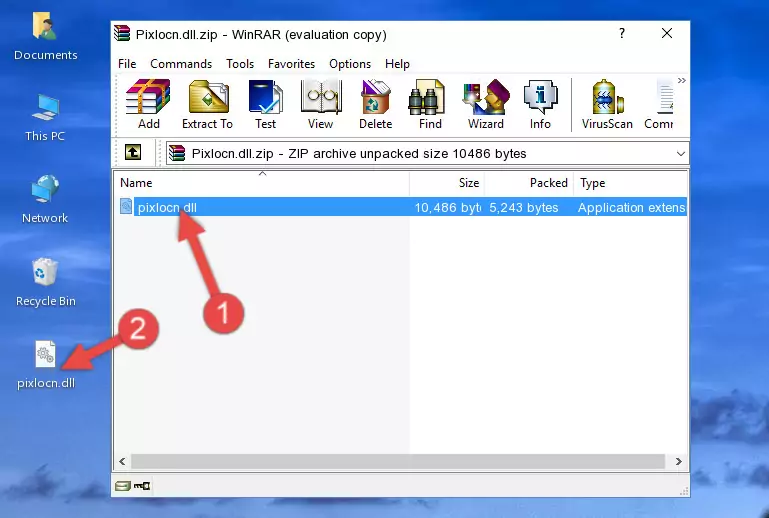Viewport: 769px width, 518px height.
Task: Run the Test archive tool
Action: (265, 104)
